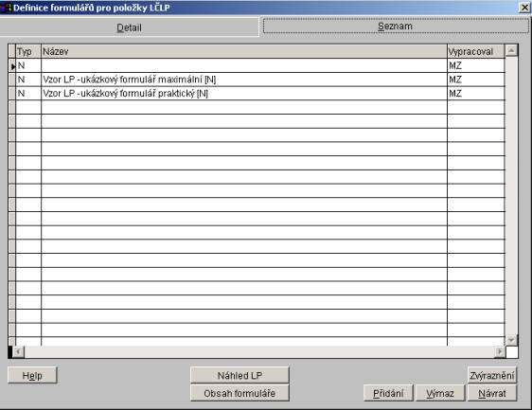Delete record using Výmaz button
This screenshot has width=532, height=410.
440,393
